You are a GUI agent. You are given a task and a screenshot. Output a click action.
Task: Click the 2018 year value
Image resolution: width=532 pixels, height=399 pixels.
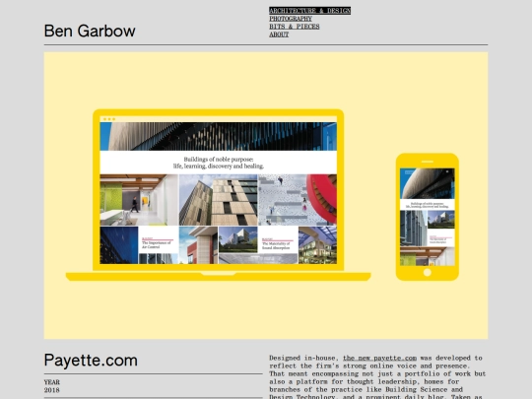pyautogui.click(x=51, y=390)
